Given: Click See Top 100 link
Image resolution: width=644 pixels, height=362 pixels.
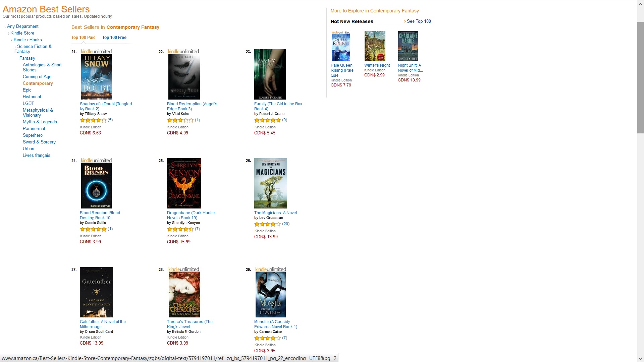Looking at the screenshot, I should pyautogui.click(x=419, y=21).
